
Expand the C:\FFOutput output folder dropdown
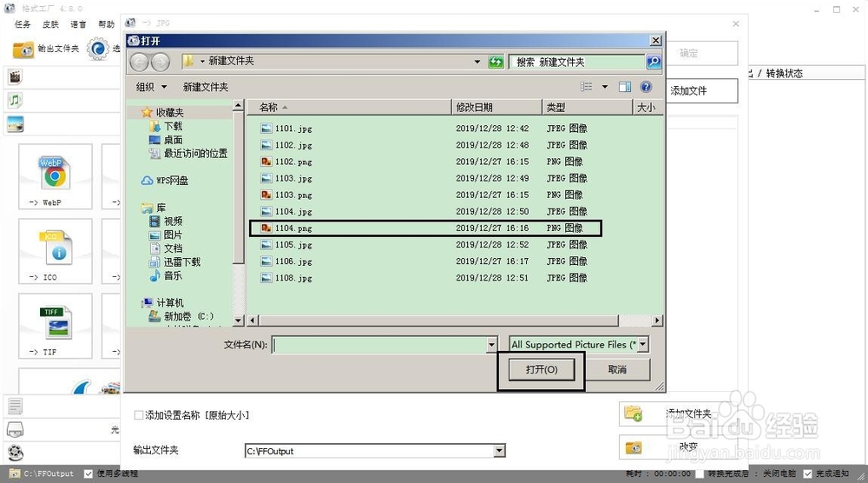tap(499, 451)
